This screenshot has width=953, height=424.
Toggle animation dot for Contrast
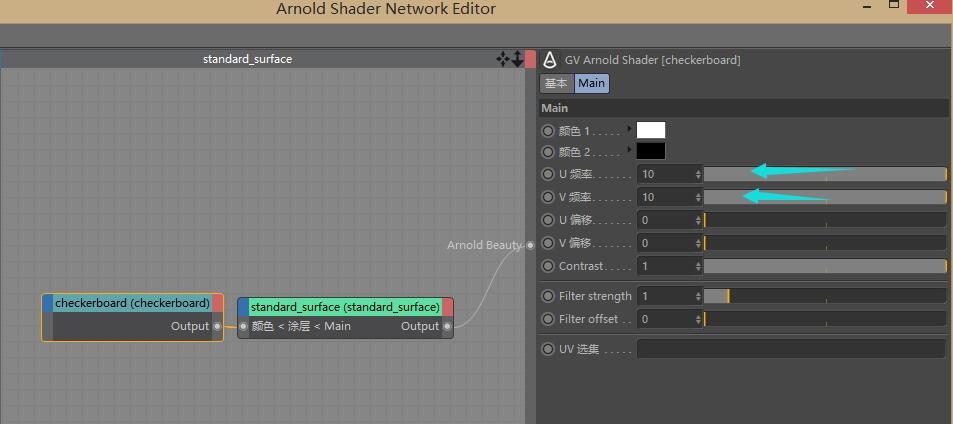pos(548,266)
